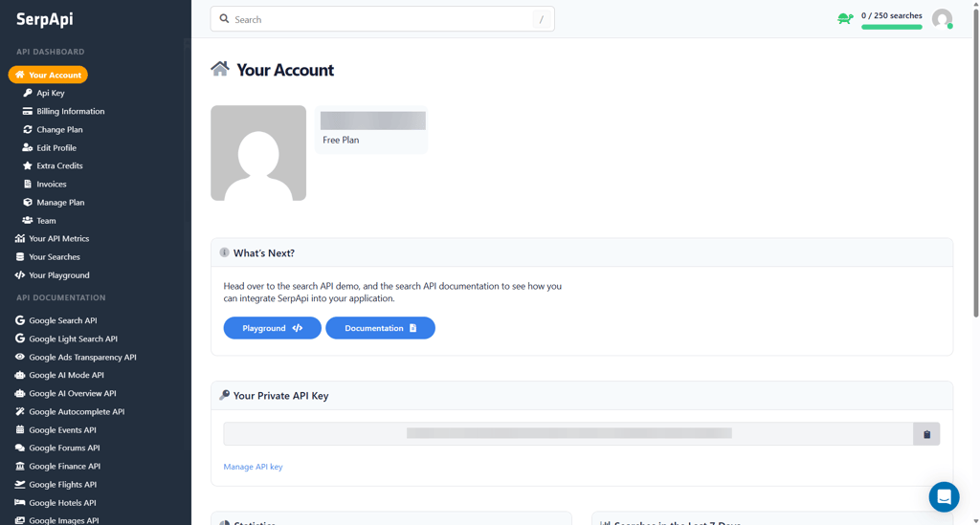
Task: Open Your Playground in sidebar
Action: [x=58, y=275]
